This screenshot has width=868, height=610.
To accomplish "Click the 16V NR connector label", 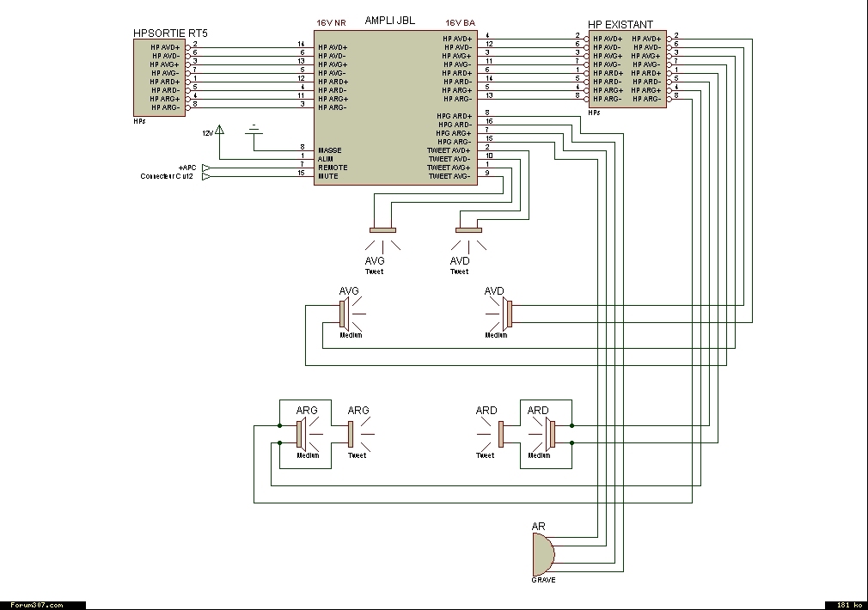I will pos(331,22).
